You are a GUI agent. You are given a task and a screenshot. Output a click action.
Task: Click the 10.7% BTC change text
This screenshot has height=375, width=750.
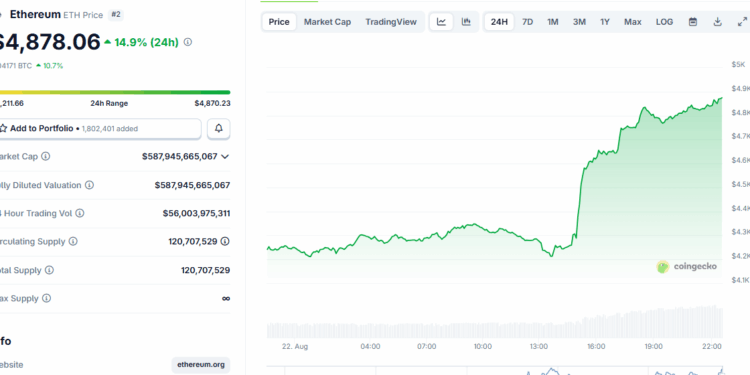[53, 66]
